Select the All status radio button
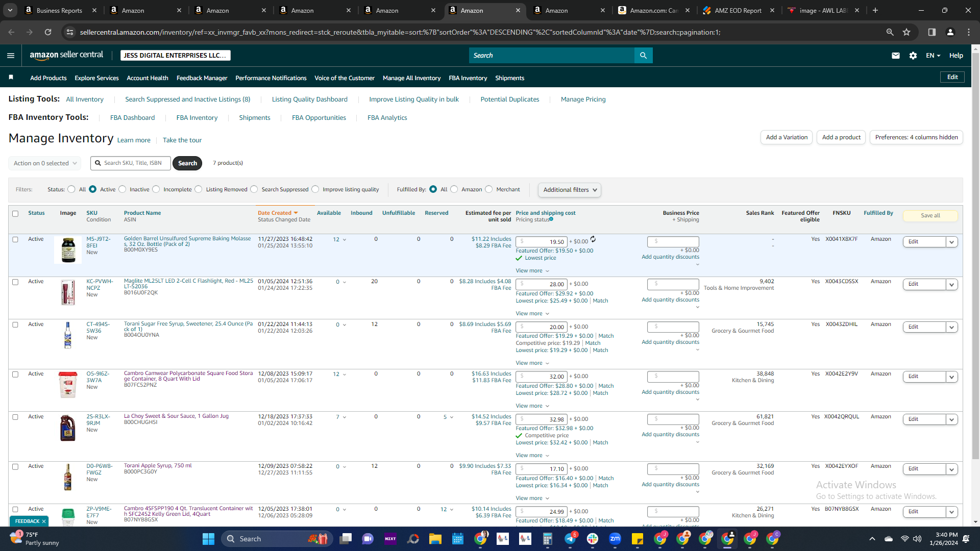 point(71,189)
